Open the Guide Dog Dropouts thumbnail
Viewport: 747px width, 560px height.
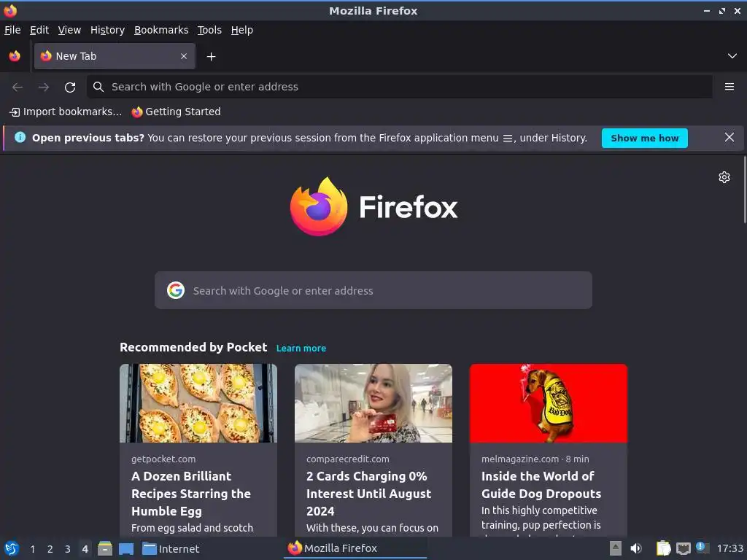[549, 403]
